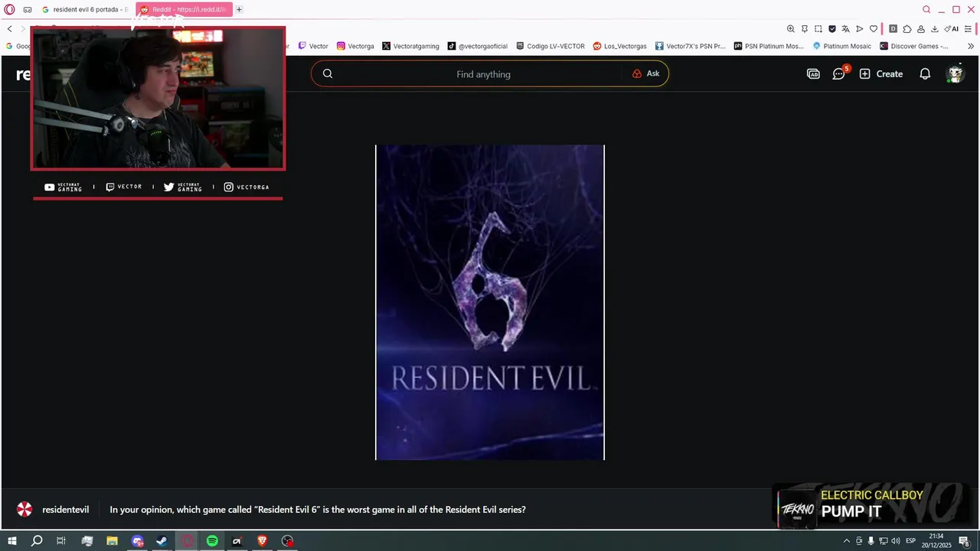Open the 'Platinum Mosaic' bookmark

841,46
